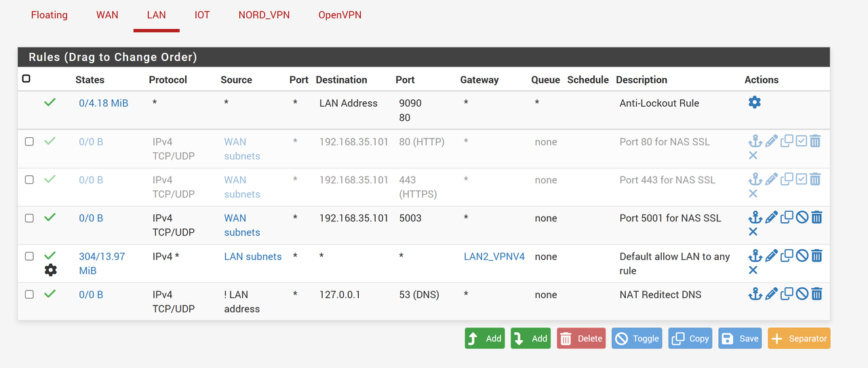Open the LAN subnets source link
This screenshot has width=868, height=368.
pos(253,257)
